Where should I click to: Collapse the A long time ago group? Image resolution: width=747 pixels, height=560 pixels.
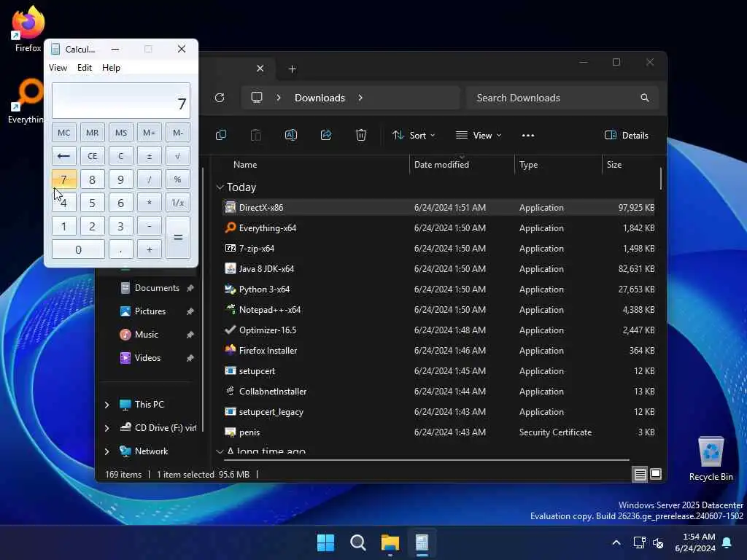pyautogui.click(x=220, y=451)
